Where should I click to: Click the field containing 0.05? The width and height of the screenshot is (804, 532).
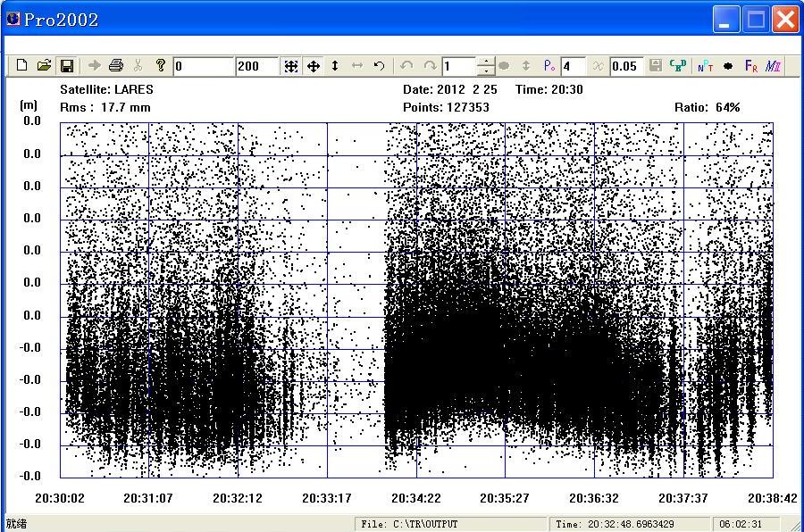point(626,66)
